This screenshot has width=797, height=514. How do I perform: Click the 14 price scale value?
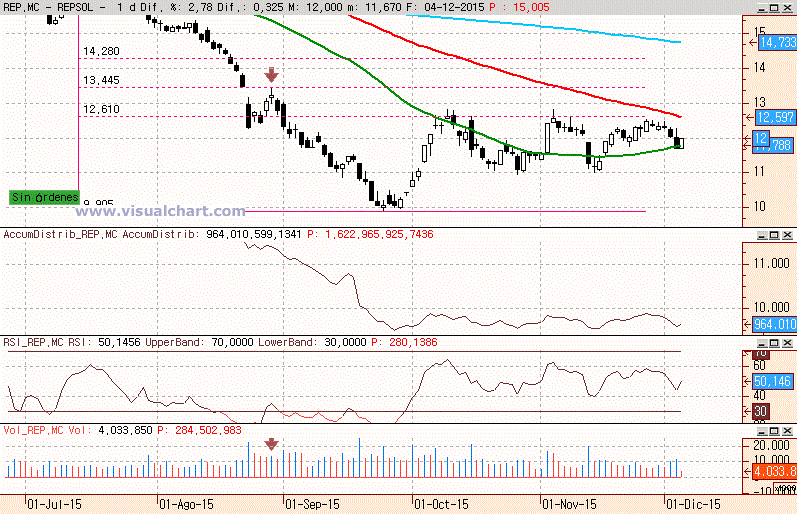click(x=760, y=68)
